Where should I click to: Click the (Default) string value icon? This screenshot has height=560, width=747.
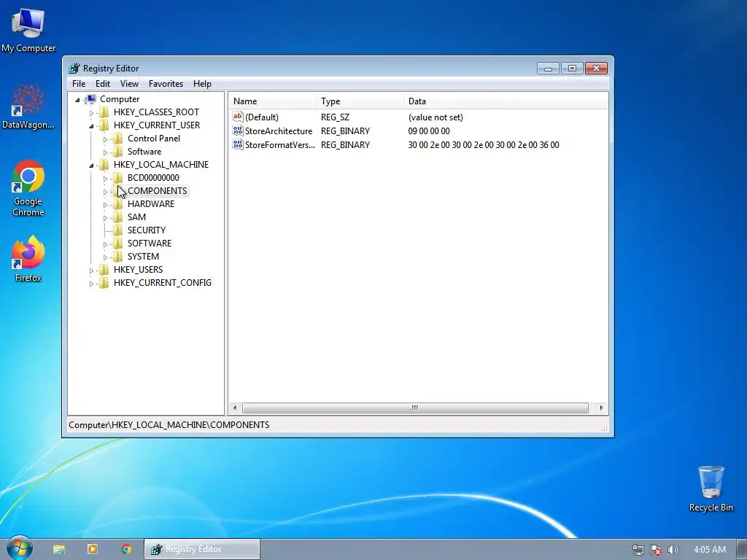click(237, 117)
